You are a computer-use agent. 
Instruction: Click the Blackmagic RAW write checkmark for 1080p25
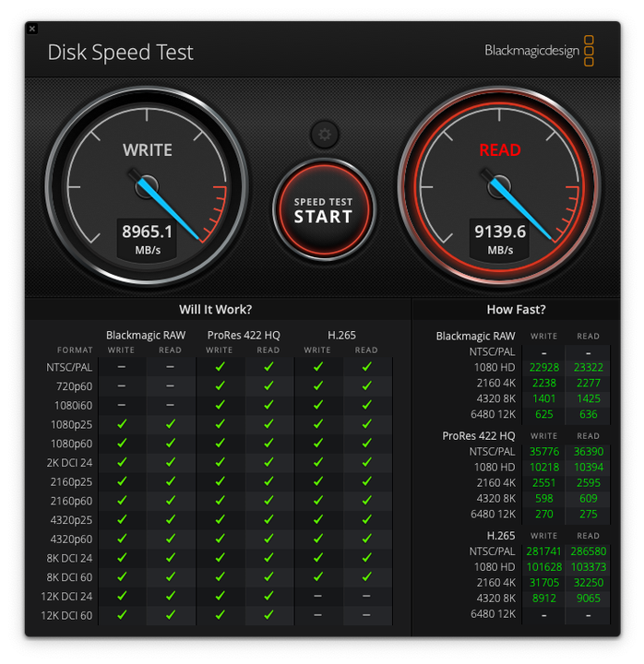[122, 424]
